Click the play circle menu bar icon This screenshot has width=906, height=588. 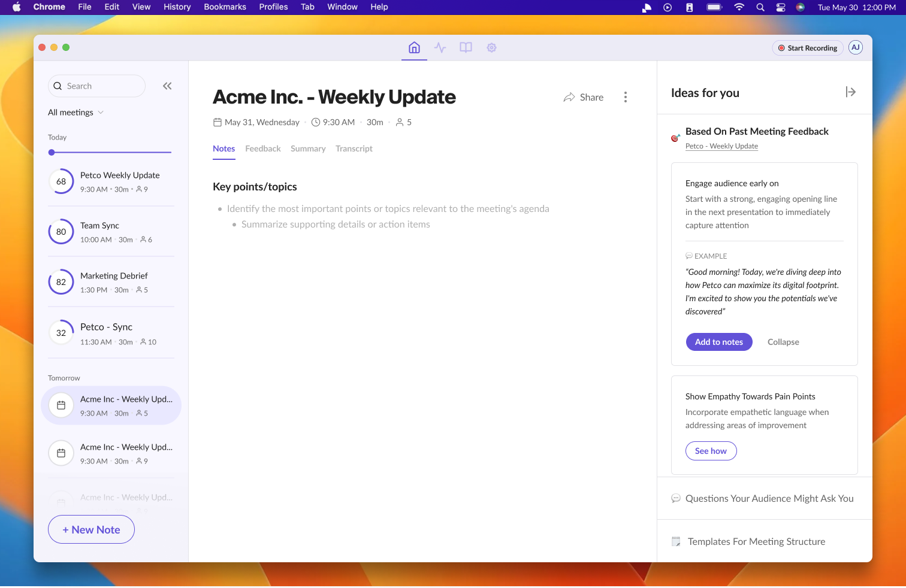pos(668,7)
